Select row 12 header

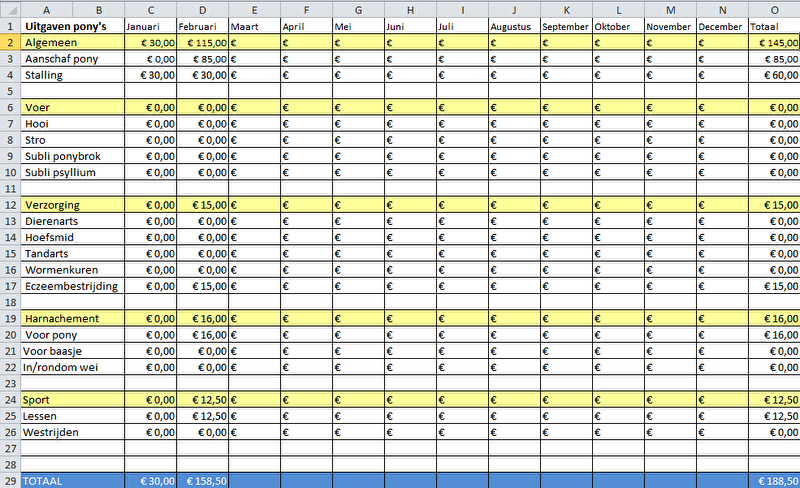pyautogui.click(x=10, y=205)
